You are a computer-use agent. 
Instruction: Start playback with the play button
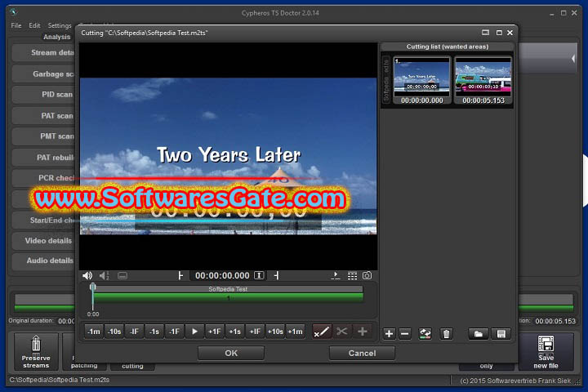(194, 332)
